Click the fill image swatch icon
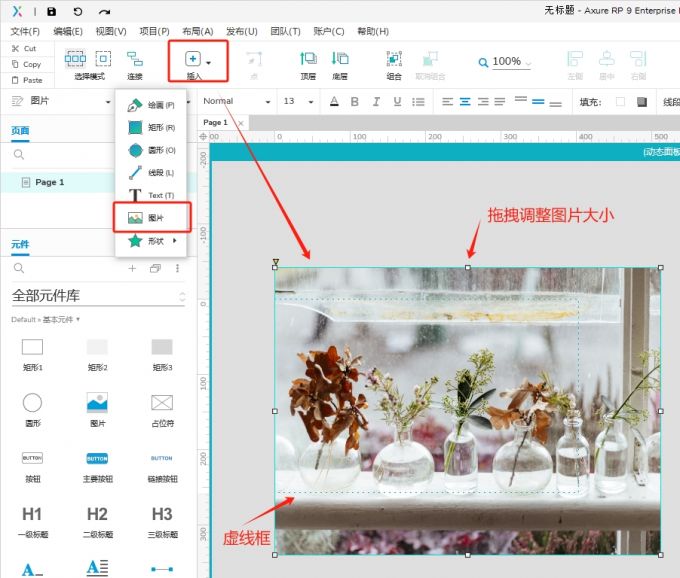The height and width of the screenshot is (578, 680). (x=642, y=102)
